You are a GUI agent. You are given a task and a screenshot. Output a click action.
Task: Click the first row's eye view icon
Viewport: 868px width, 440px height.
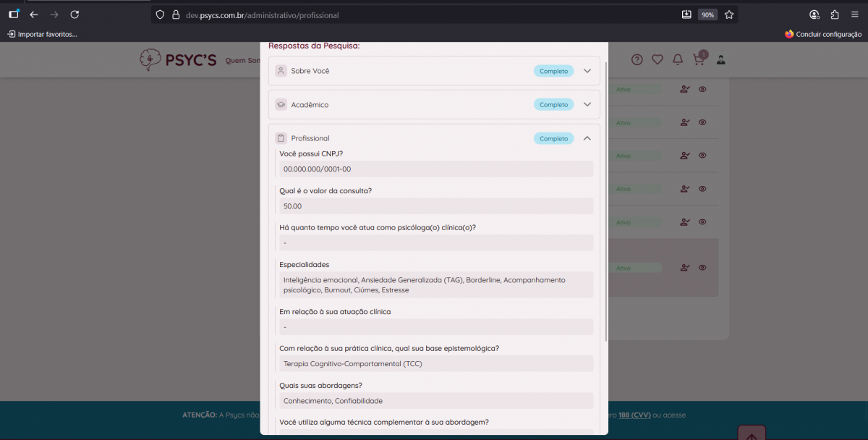tap(702, 89)
